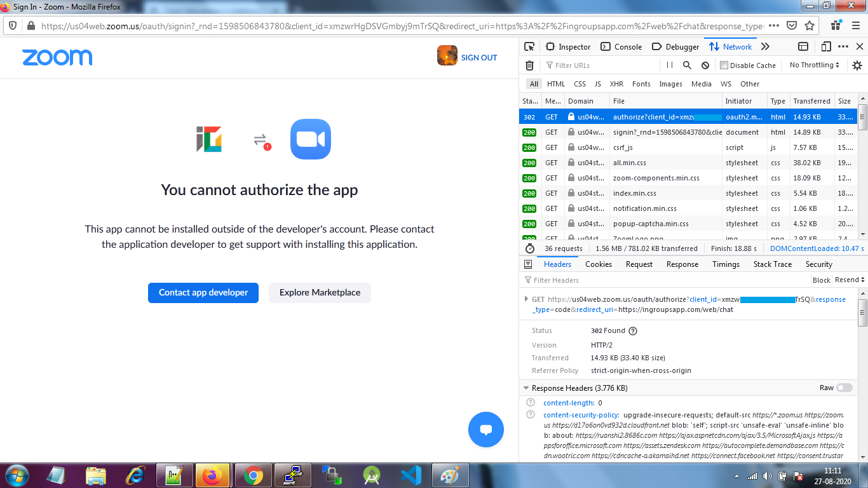This screenshot has height=488, width=868.
Task: Click the Zoom logo in the page header
Action: pos(57,57)
